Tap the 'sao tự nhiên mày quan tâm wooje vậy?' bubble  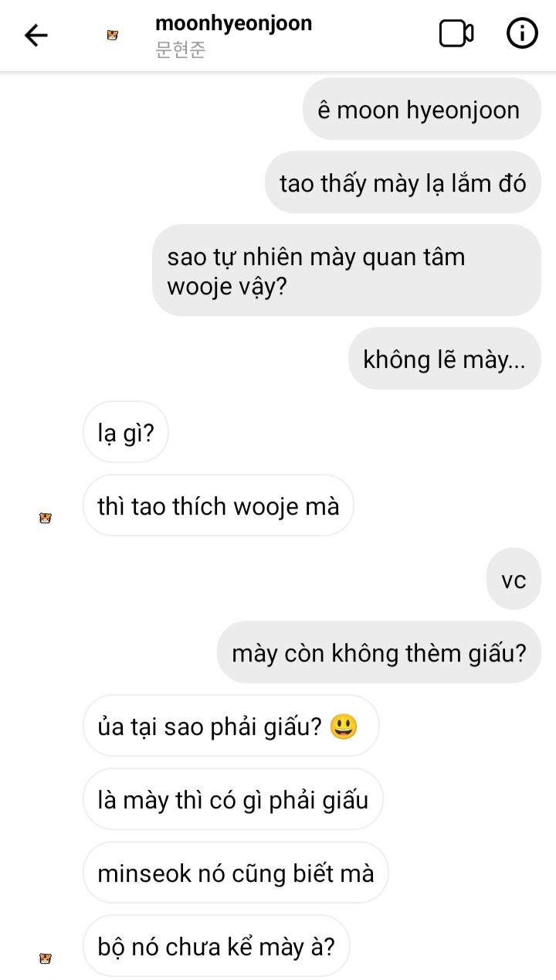tap(346, 271)
